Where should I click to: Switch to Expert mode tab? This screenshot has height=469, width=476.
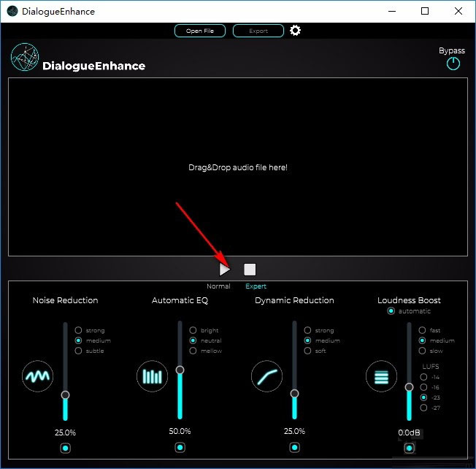(x=256, y=286)
